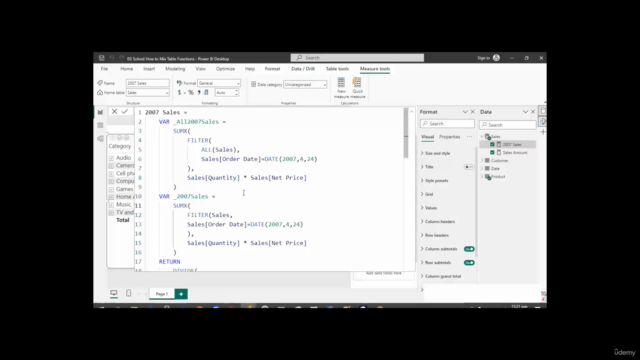The width and height of the screenshot is (640, 360).
Task: Switch to Visual tab in Format pane
Action: (x=427, y=137)
